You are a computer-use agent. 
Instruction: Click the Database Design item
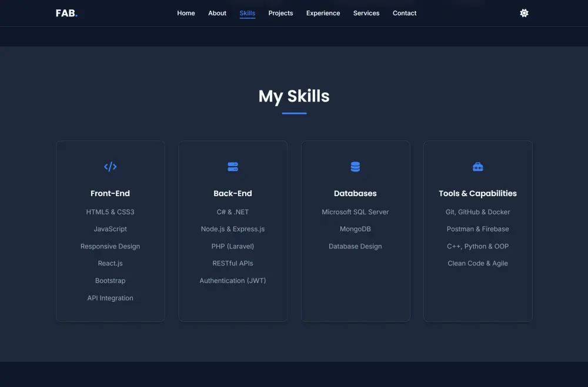[355, 246]
